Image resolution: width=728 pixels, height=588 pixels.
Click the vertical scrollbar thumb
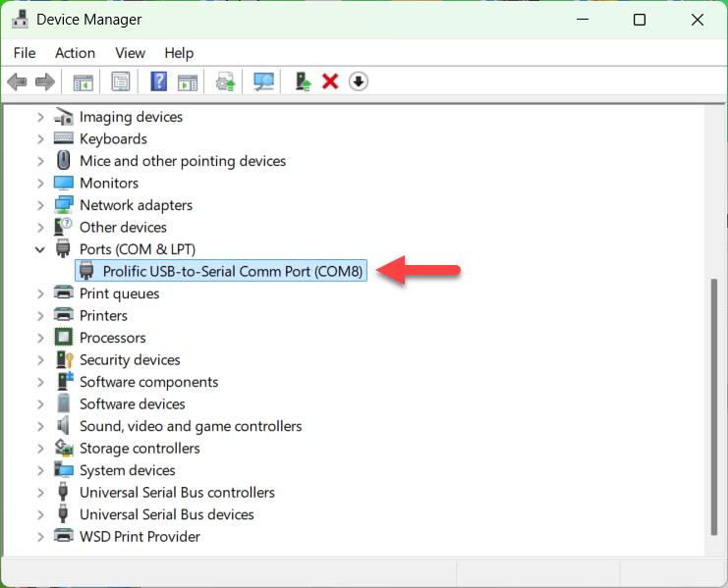coord(714,406)
